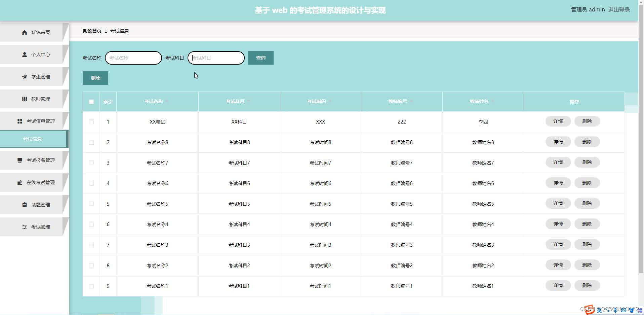Click the sort arrow on 考试名称 column
The height and width of the screenshot is (315, 644).
point(167,101)
